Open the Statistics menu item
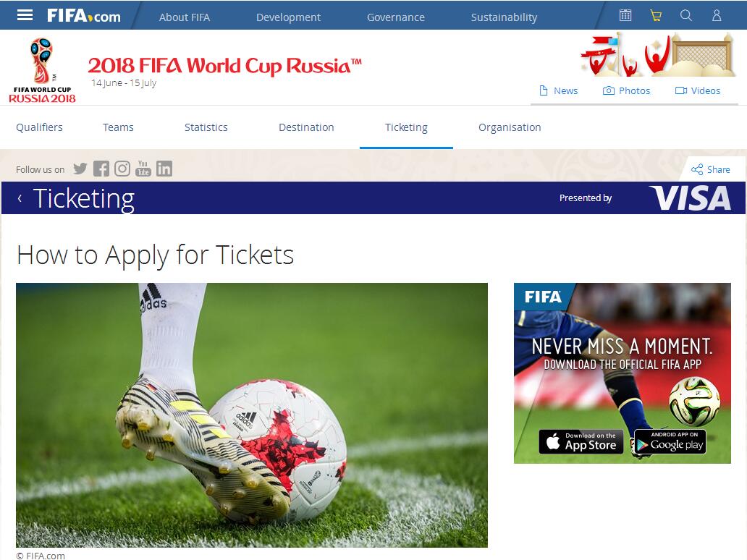 [206, 127]
